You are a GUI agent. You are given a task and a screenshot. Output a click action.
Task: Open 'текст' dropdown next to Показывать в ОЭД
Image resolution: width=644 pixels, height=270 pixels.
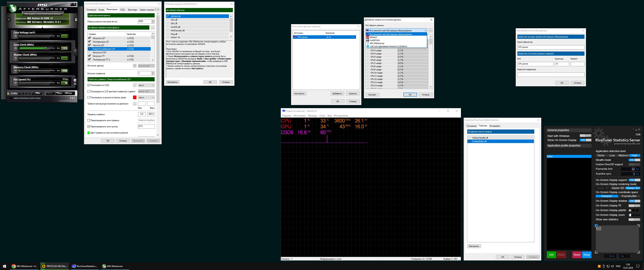click(146, 85)
